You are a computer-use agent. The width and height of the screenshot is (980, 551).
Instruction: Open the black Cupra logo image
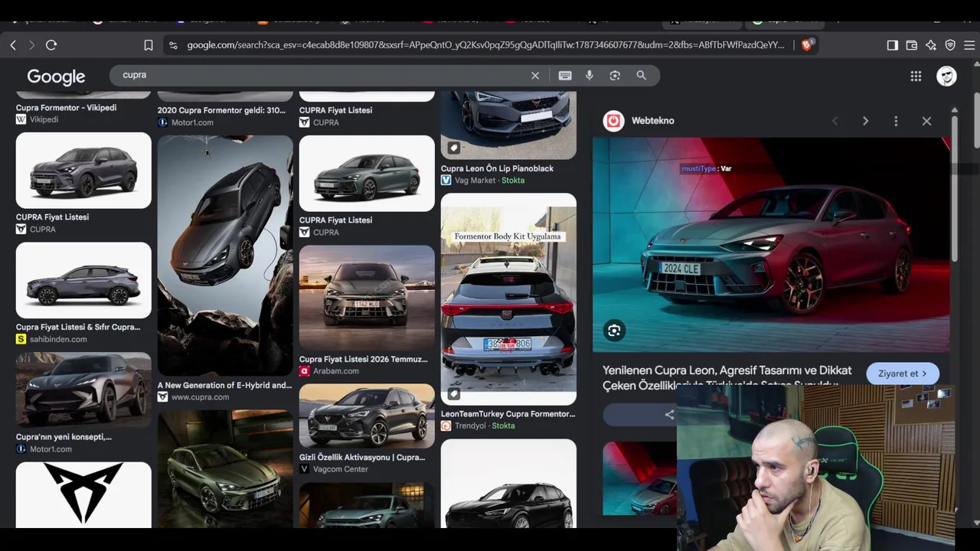pos(83,494)
